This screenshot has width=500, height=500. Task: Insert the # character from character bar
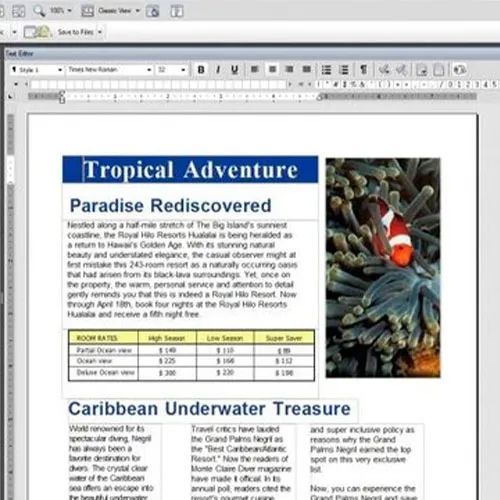pos(336,85)
